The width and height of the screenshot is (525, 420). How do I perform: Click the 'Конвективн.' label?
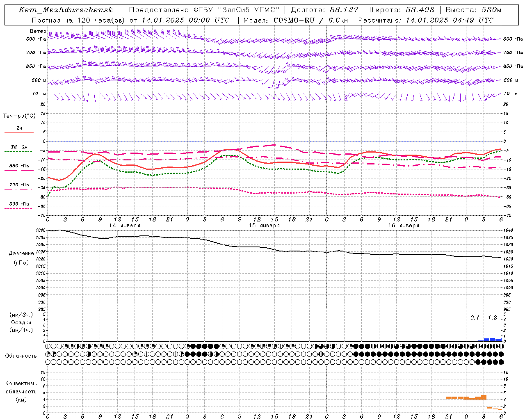21,383
